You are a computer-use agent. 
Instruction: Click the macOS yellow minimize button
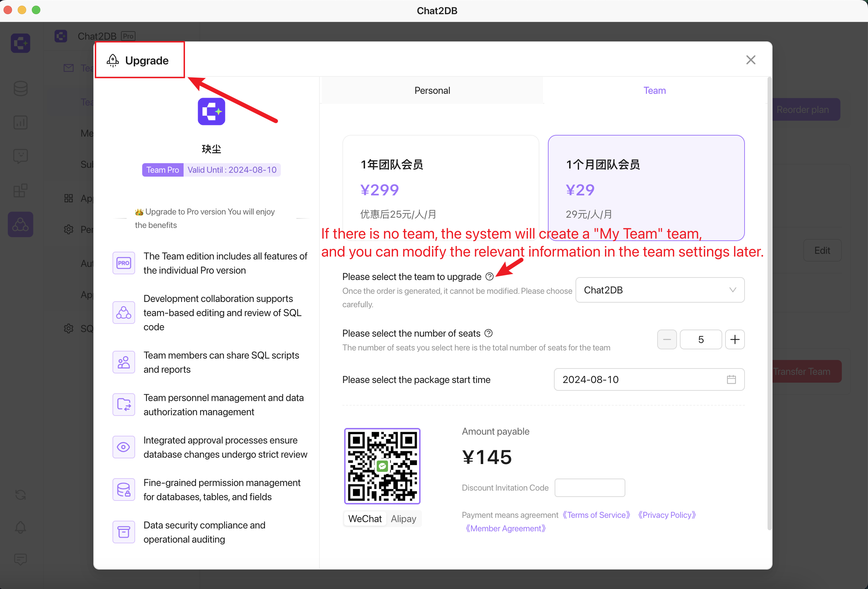(22, 10)
